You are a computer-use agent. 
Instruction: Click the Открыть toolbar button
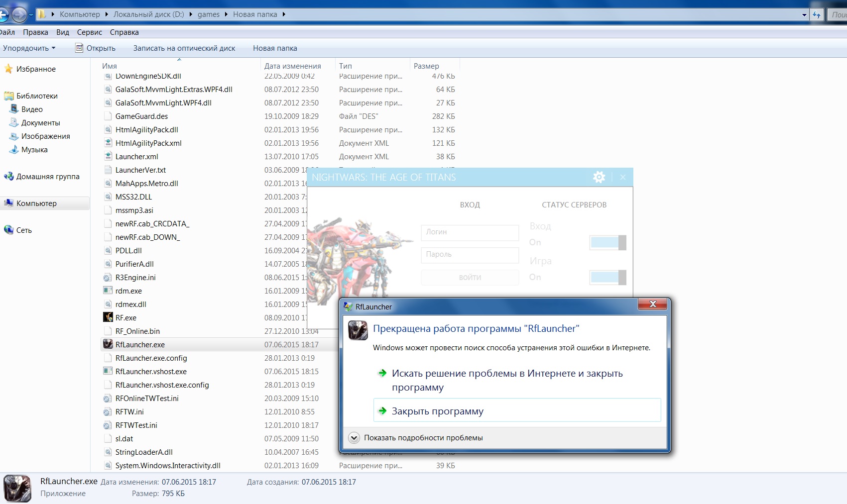click(95, 48)
